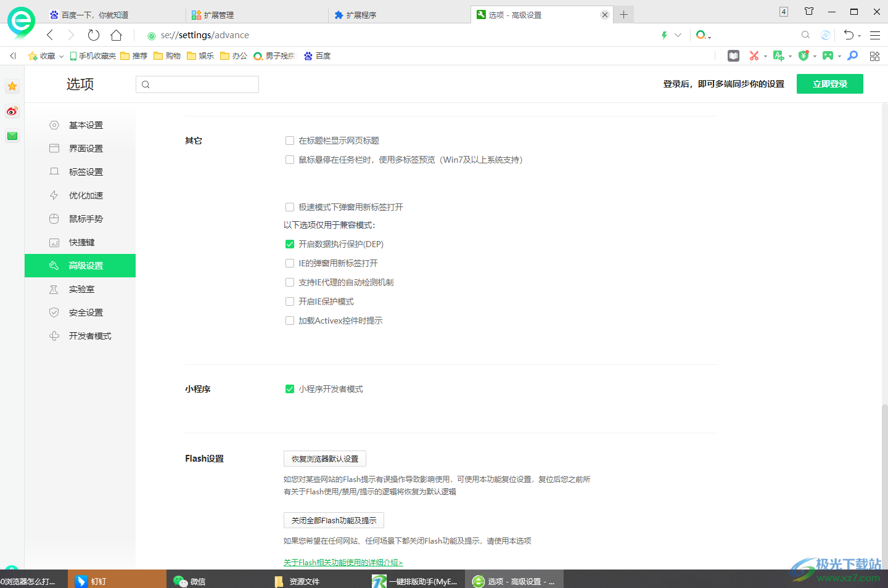Uncheck 开启数据执行保护(DEP) checkbox
This screenshot has height=588, width=888.
(x=290, y=244)
